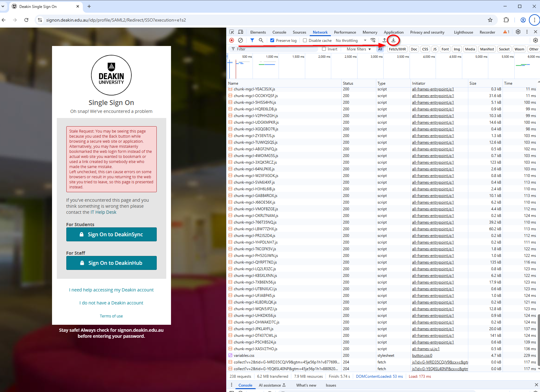Open network search with magnifier icon
540x392 pixels.
tap(261, 40)
